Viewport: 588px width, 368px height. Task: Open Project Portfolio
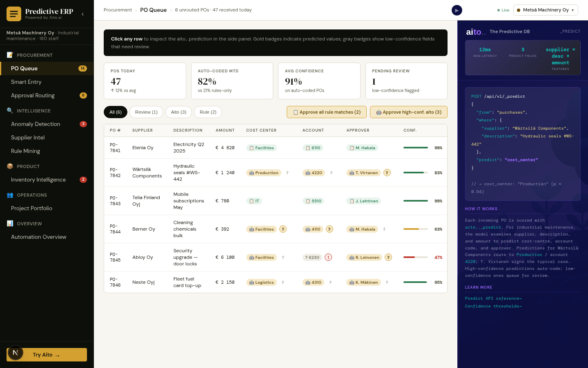pyautogui.click(x=47, y=208)
